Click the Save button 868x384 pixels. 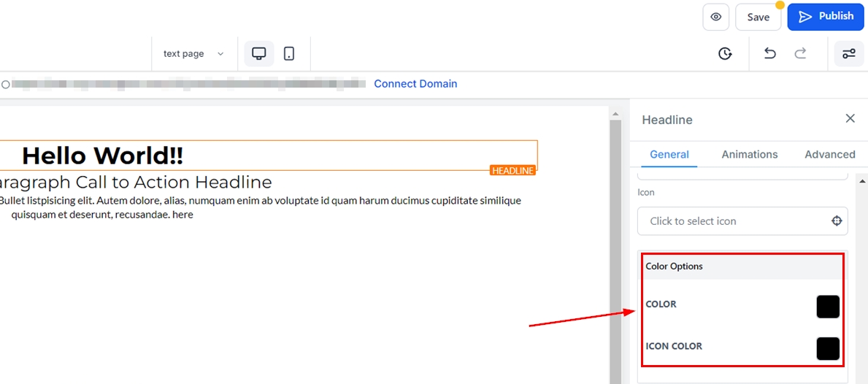(x=758, y=17)
